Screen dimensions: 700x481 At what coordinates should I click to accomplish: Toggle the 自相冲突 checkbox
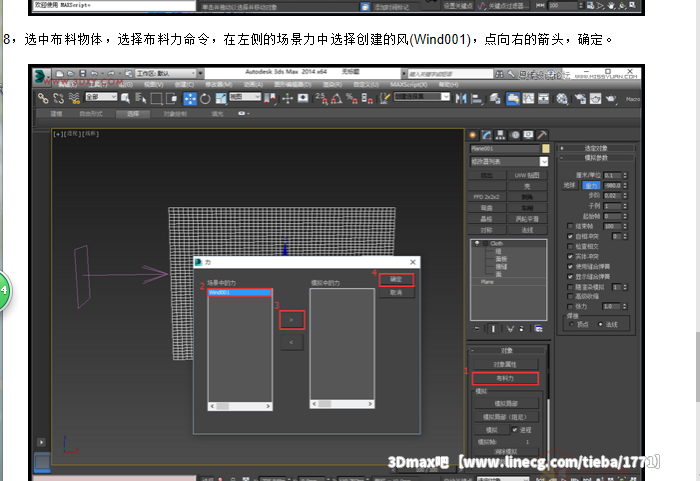coord(570,236)
